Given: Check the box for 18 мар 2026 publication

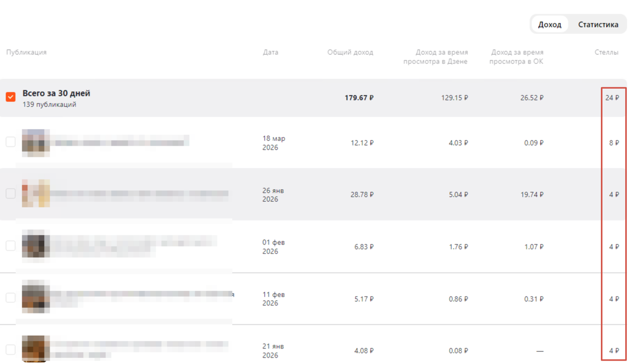Looking at the screenshot, I should tap(11, 142).
